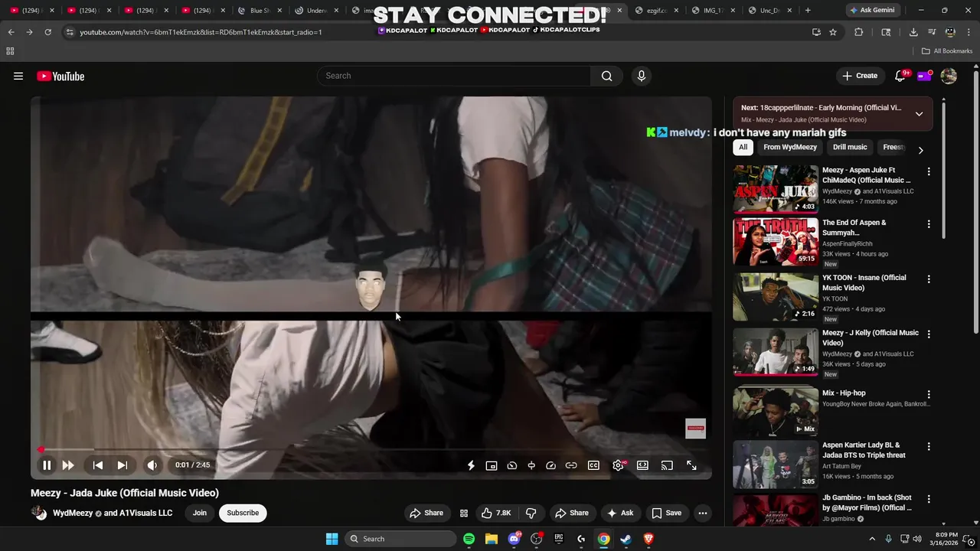This screenshot has width=980, height=551.
Task: Go to the YouTube home logo
Action: (60, 76)
